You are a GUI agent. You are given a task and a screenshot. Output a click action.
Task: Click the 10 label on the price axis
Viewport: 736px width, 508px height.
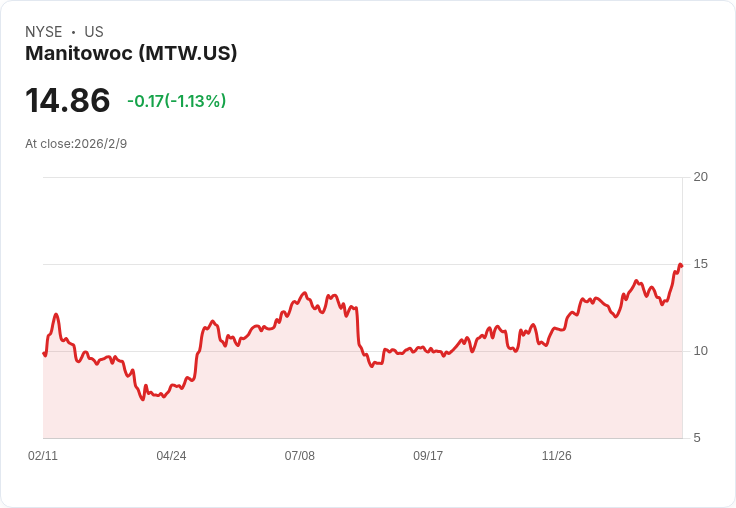700,351
